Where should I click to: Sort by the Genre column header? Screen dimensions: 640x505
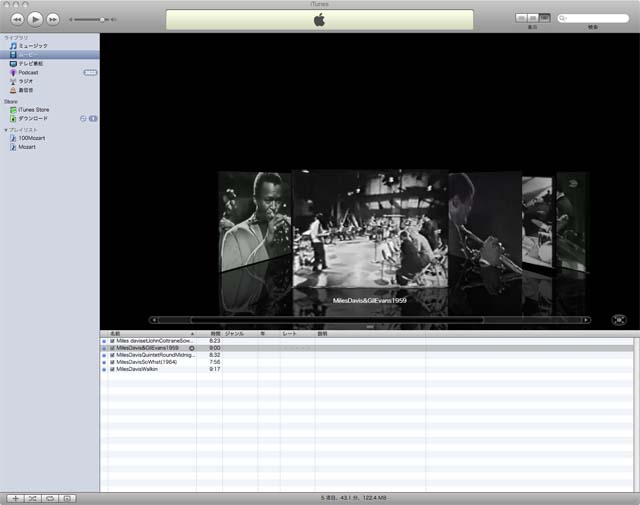pyautogui.click(x=240, y=334)
